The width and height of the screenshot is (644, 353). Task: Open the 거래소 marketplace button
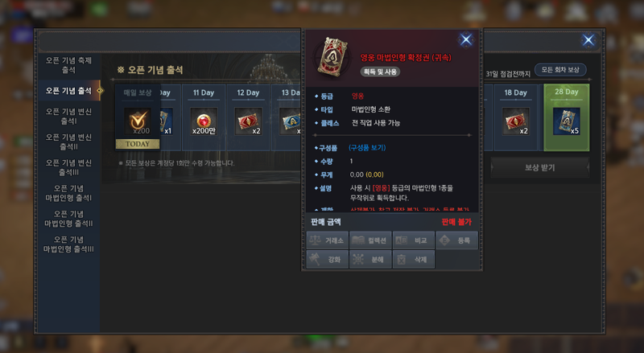328,240
